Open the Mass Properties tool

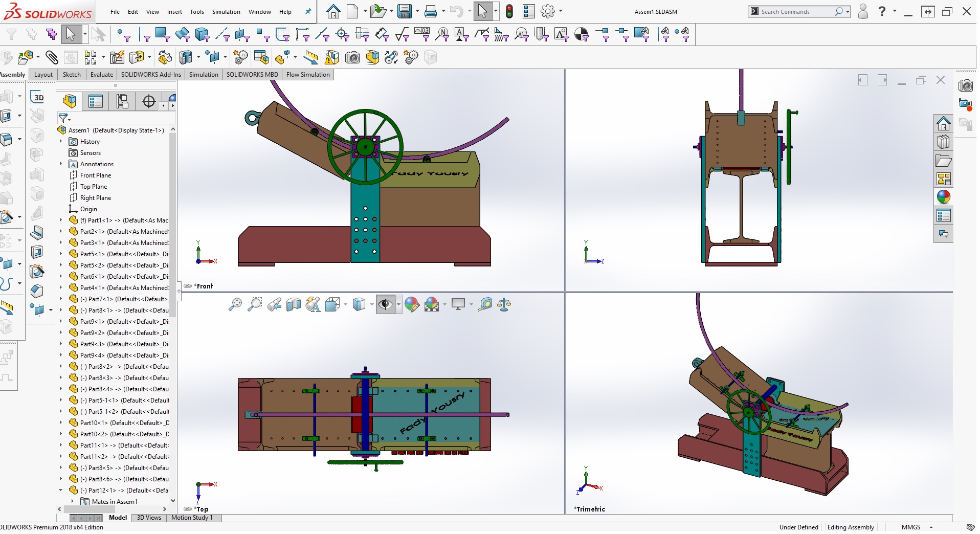(504, 304)
